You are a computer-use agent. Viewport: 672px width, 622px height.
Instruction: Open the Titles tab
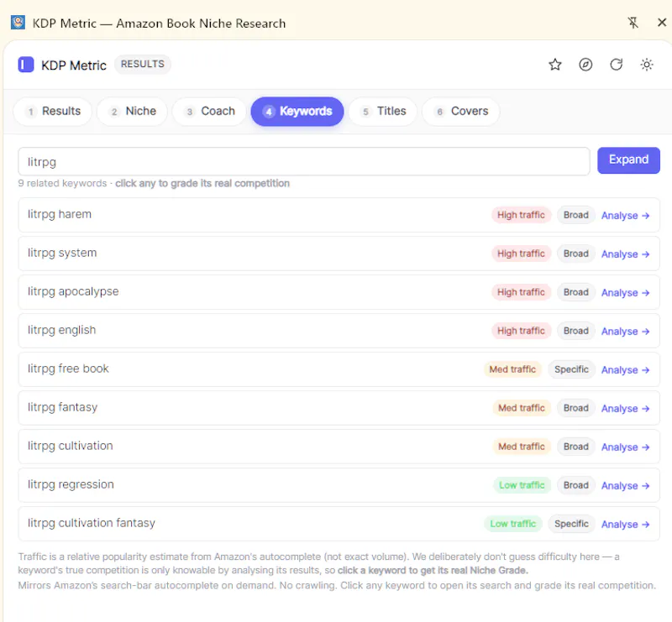(x=383, y=112)
